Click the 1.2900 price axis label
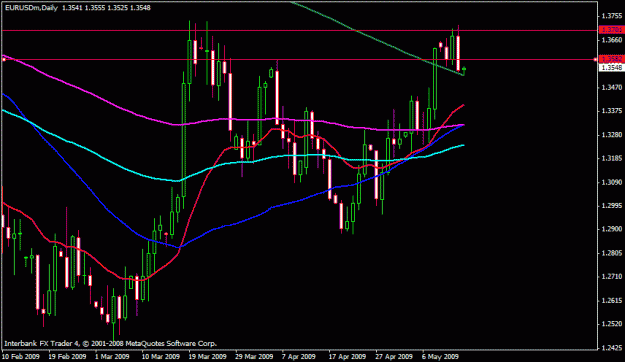 (x=611, y=229)
